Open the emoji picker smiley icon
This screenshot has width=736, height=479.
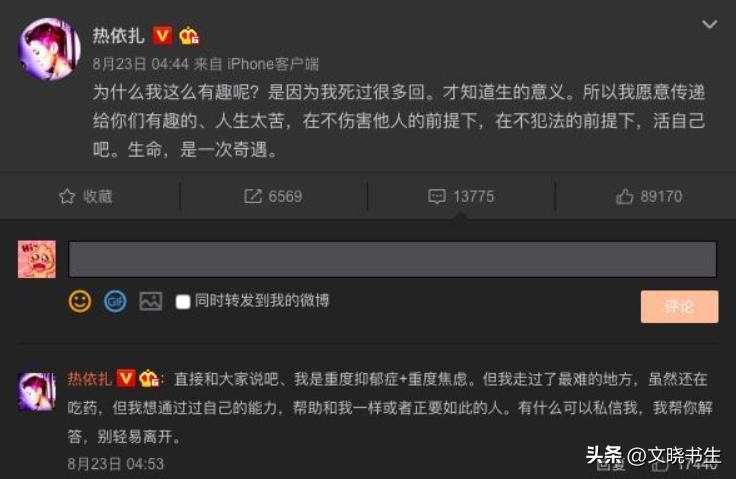tap(80, 301)
